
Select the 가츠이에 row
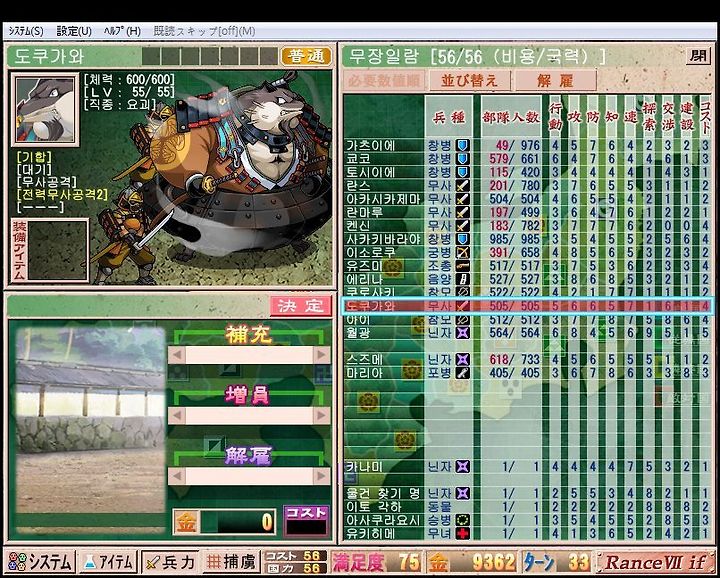click(528, 146)
